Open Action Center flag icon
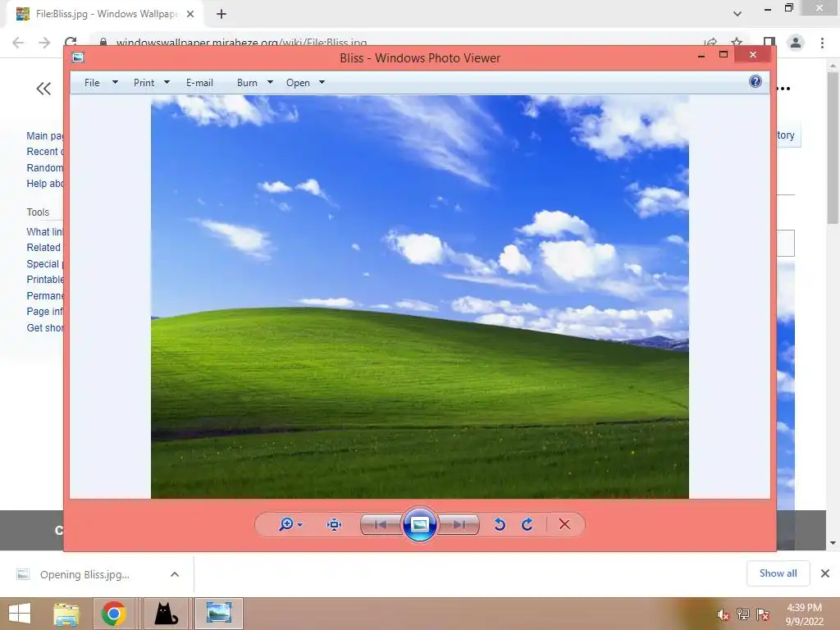This screenshot has height=630, width=840. point(763,614)
